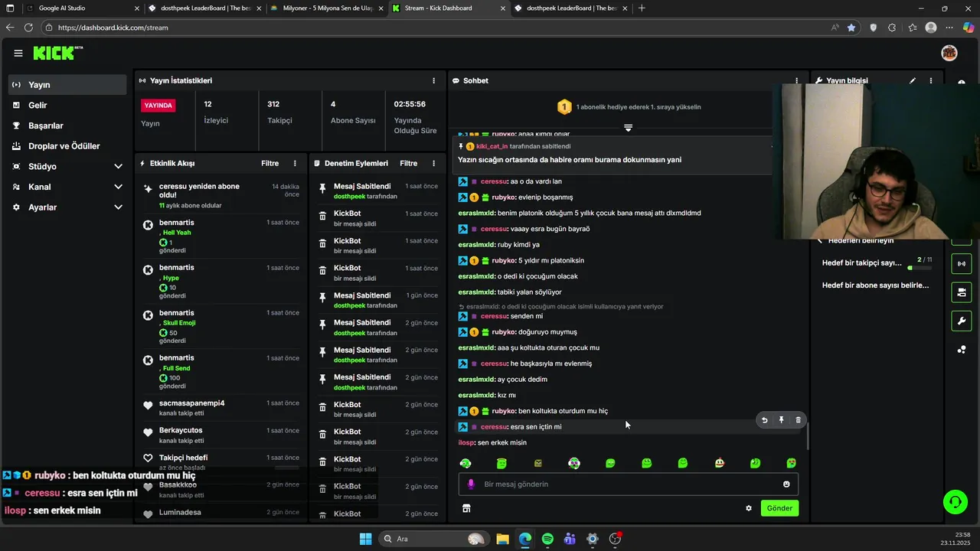Open the emoji picker in chat input
The width and height of the screenshot is (980, 551).
(x=786, y=484)
